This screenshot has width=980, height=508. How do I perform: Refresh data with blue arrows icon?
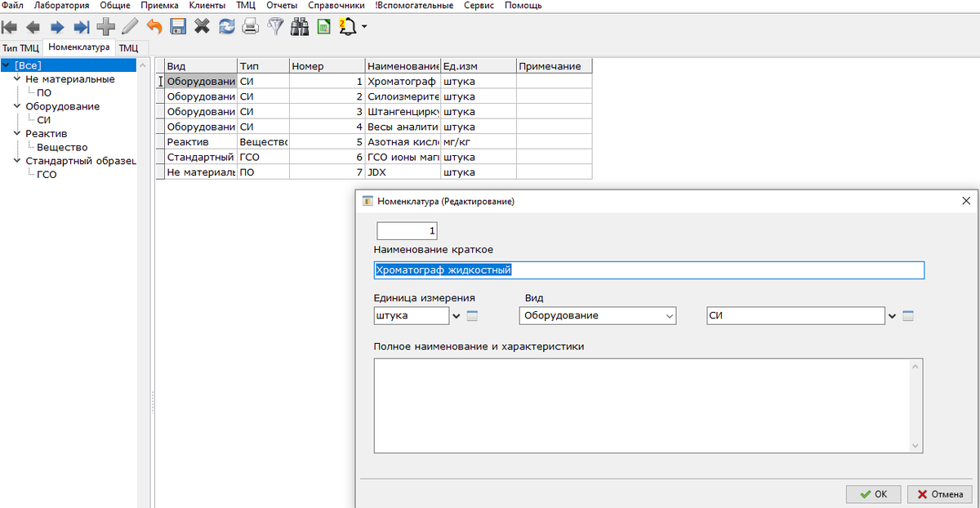tap(226, 27)
